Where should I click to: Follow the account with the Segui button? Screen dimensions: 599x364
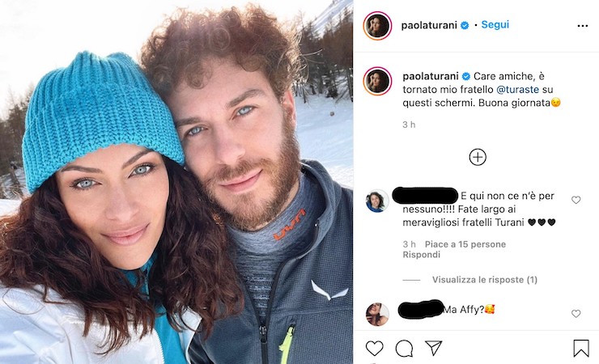(x=495, y=24)
